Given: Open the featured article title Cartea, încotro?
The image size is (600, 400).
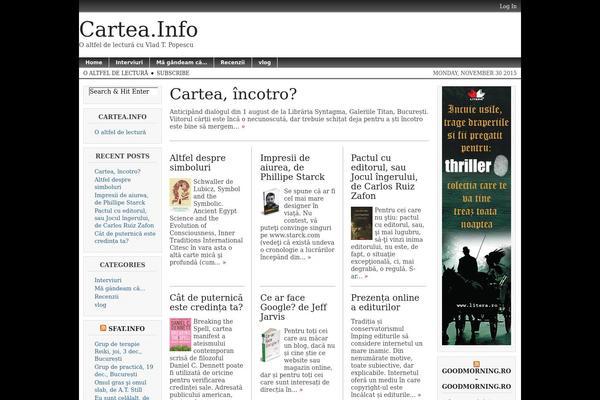Looking at the screenshot, I should click(x=233, y=94).
